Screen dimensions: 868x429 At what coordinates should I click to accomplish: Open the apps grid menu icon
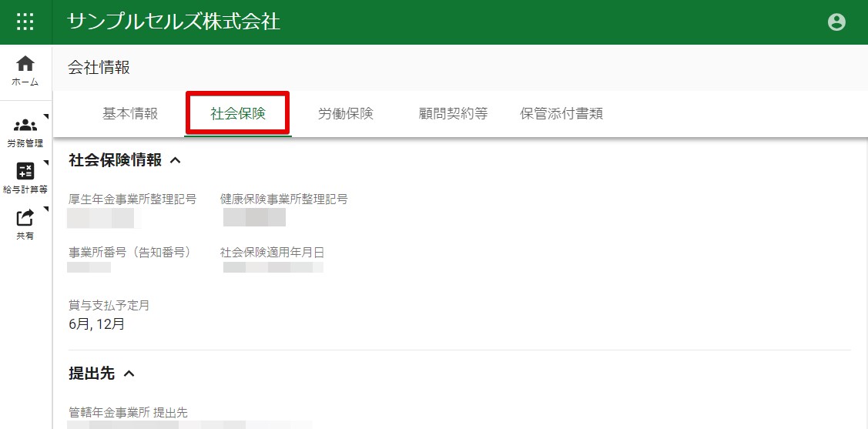coord(25,22)
